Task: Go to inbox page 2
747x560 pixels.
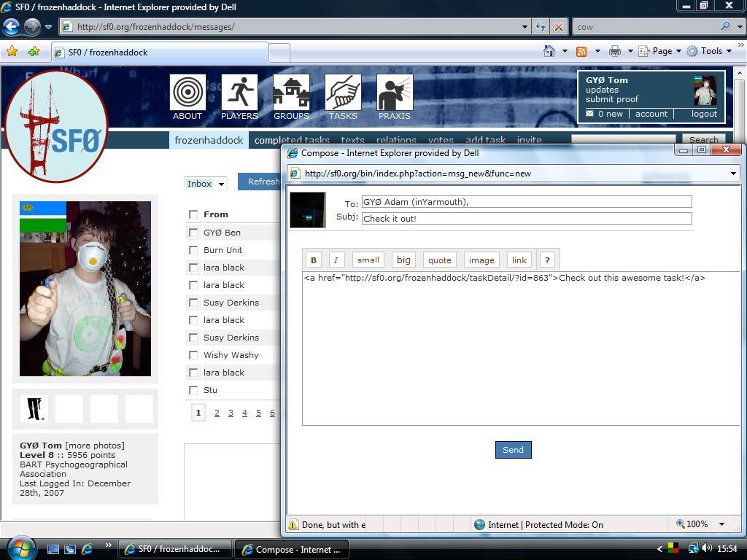Action: point(217,413)
